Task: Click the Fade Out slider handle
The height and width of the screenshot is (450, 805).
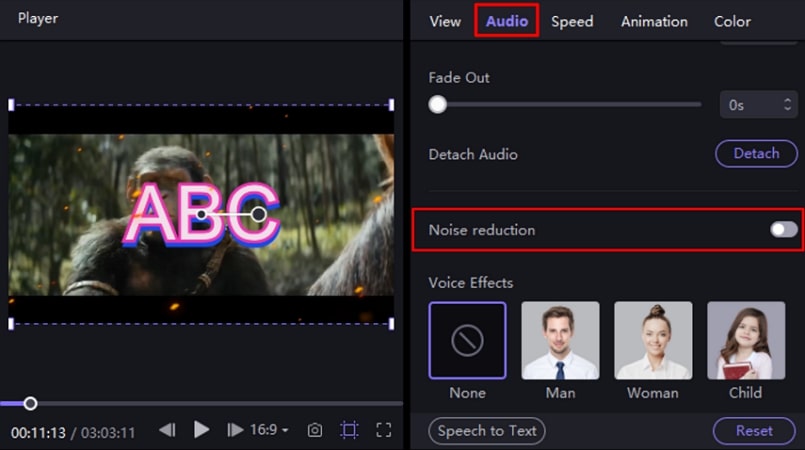Action: coord(437,105)
